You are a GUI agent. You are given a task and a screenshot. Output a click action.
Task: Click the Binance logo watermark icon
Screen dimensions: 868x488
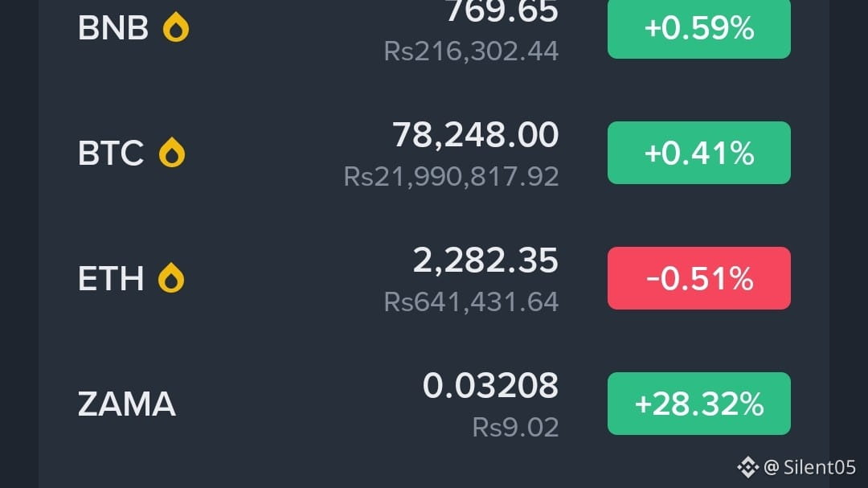pyautogui.click(x=747, y=467)
